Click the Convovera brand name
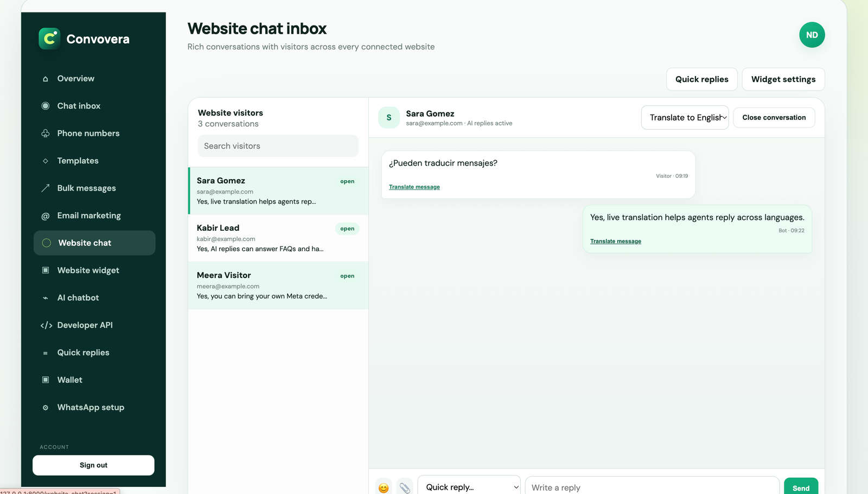Screen dimensions: 868x494 (98, 39)
